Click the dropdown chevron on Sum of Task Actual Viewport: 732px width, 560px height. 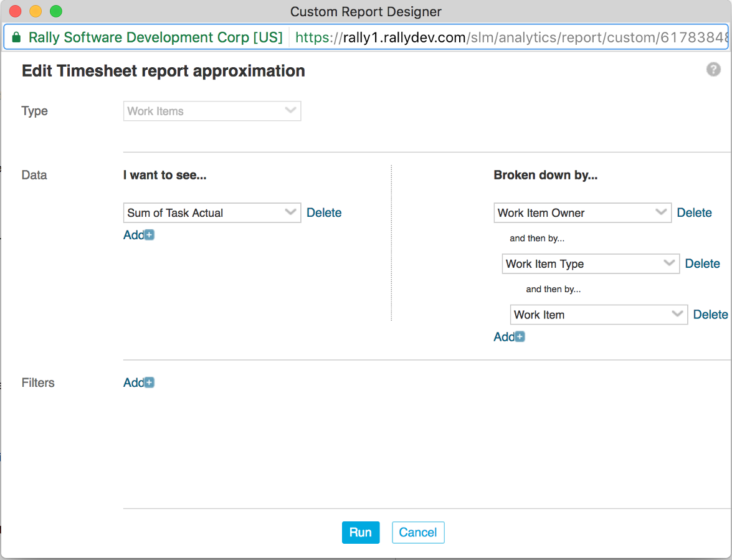(x=290, y=212)
